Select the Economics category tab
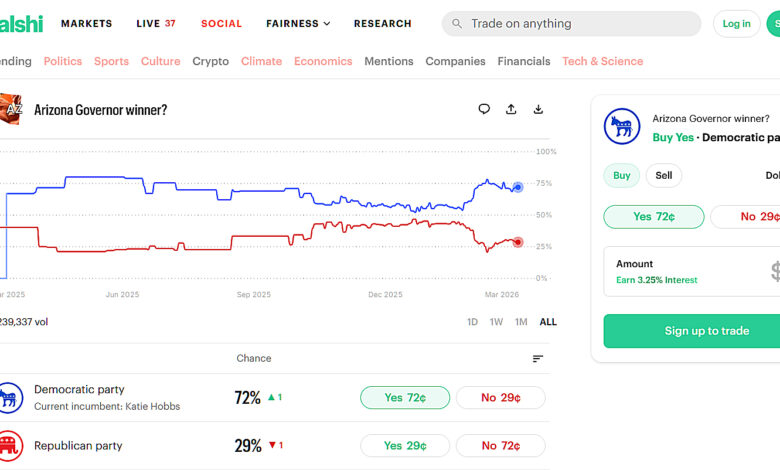Viewport: 780px width, 470px height. [323, 61]
